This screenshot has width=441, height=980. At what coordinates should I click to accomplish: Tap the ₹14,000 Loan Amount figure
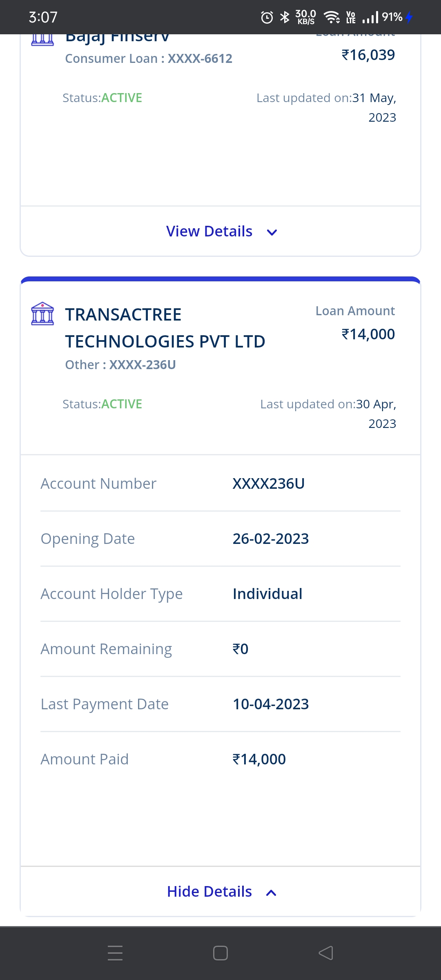pos(368,334)
